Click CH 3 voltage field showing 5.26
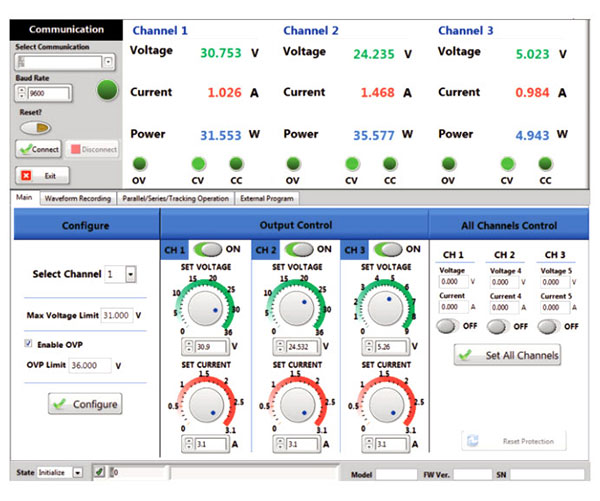The width and height of the screenshot is (600, 501). (x=390, y=346)
